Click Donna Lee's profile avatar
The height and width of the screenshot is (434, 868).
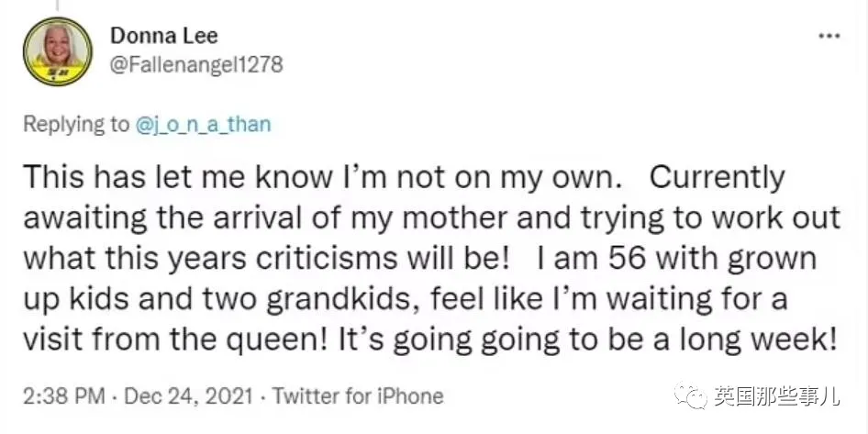[x=57, y=51]
